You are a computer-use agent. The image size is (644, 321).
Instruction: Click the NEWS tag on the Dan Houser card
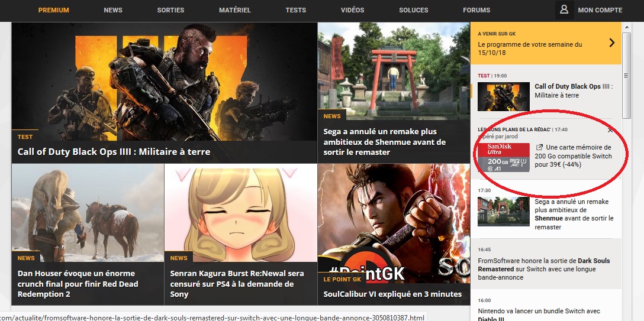tap(26, 258)
